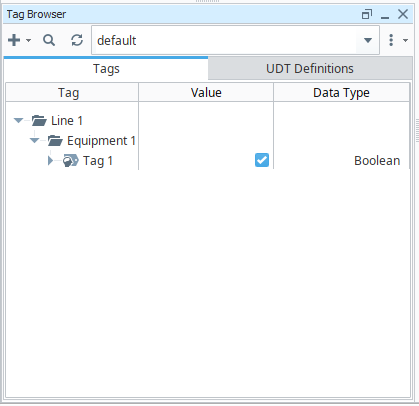Open the arrow beside more options
419x406 pixels.
(x=405, y=40)
